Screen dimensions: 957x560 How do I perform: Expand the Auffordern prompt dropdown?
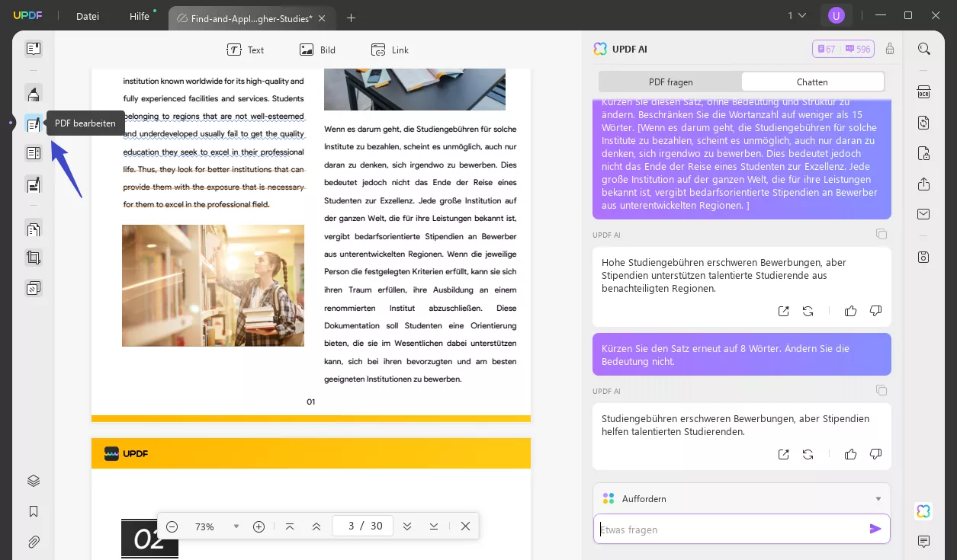click(878, 499)
